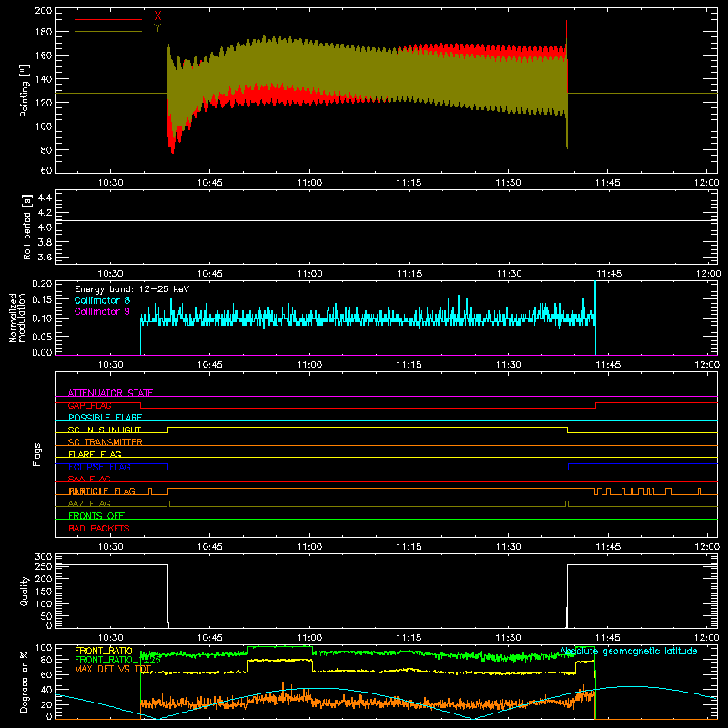Click the orange MAX_DET_VS_TOT legend entry
Image resolution: width=728 pixels, height=728 pixels.
(113, 669)
